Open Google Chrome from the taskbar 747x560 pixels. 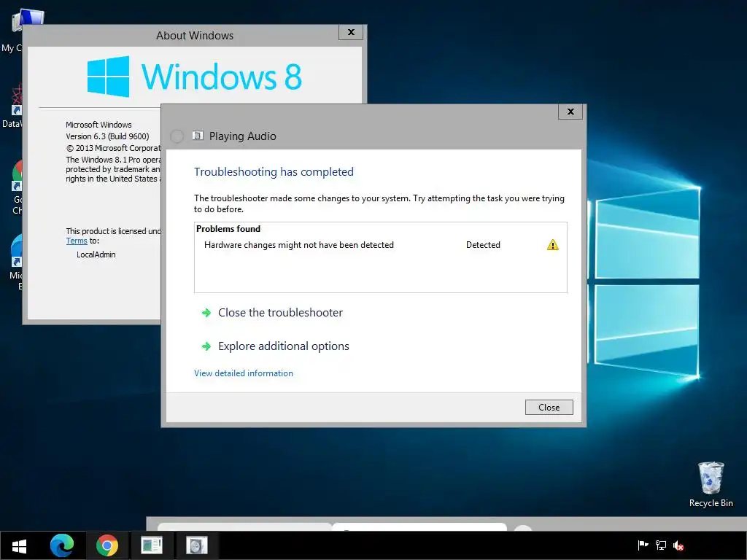[107, 545]
